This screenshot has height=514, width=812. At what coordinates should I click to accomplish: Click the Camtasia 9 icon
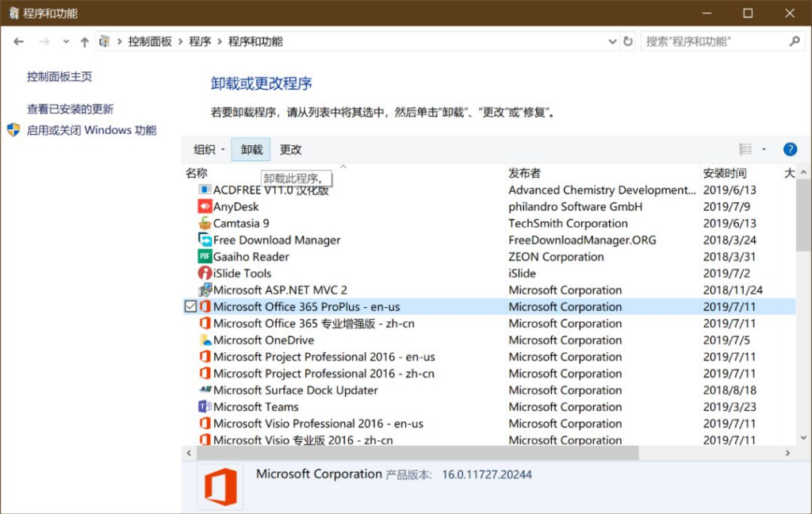205,223
